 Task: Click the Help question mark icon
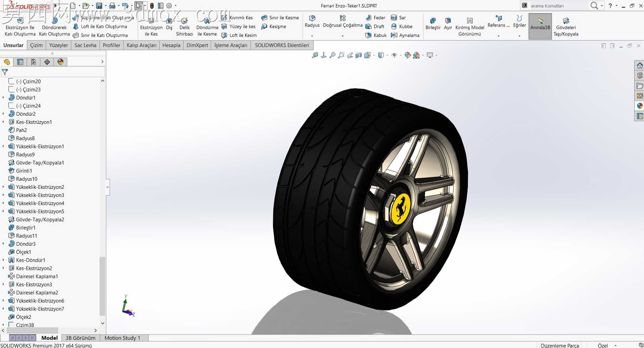point(610,6)
